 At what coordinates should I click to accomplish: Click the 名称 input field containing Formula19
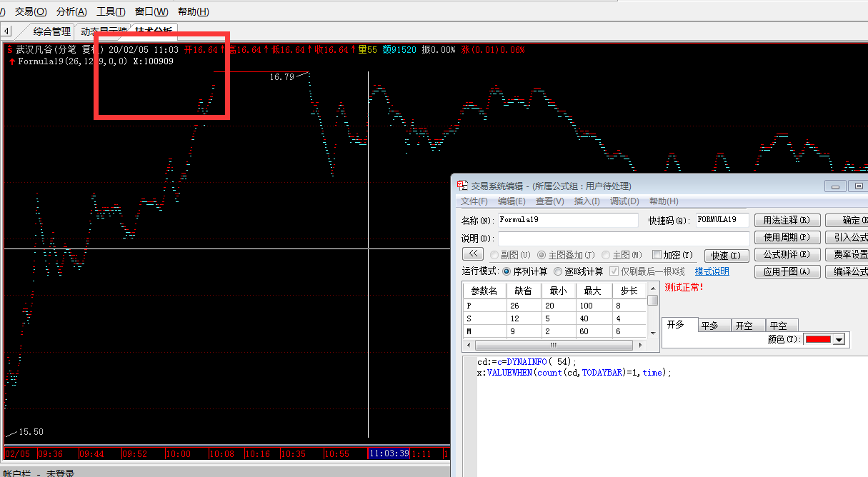tap(568, 221)
